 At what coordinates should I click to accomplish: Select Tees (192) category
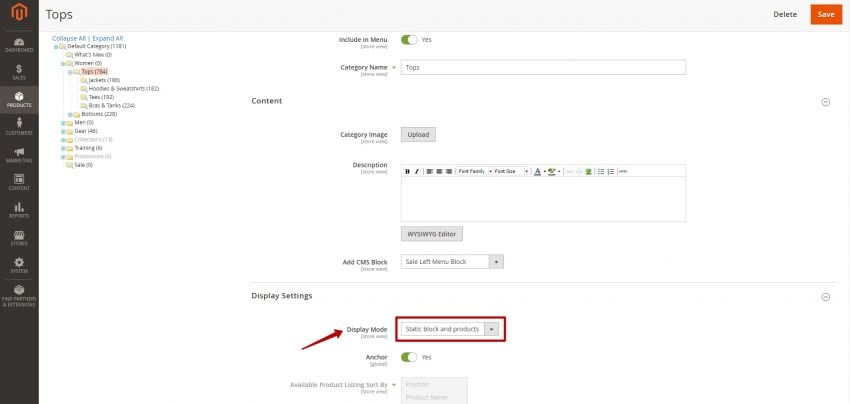click(x=101, y=97)
